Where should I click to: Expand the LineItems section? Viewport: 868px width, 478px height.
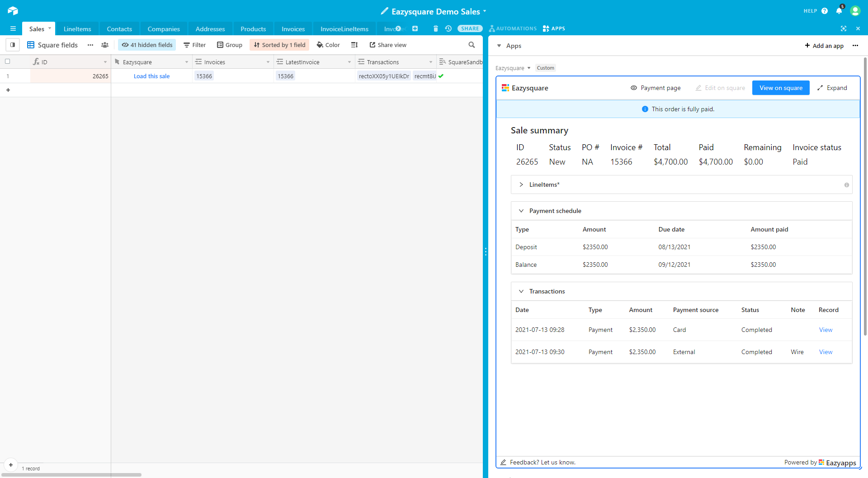(x=521, y=185)
